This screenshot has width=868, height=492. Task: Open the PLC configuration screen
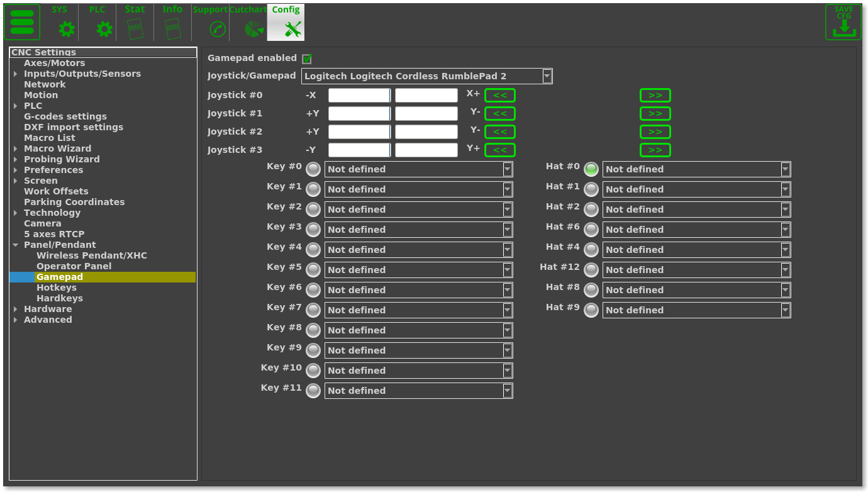pyautogui.click(x=97, y=22)
